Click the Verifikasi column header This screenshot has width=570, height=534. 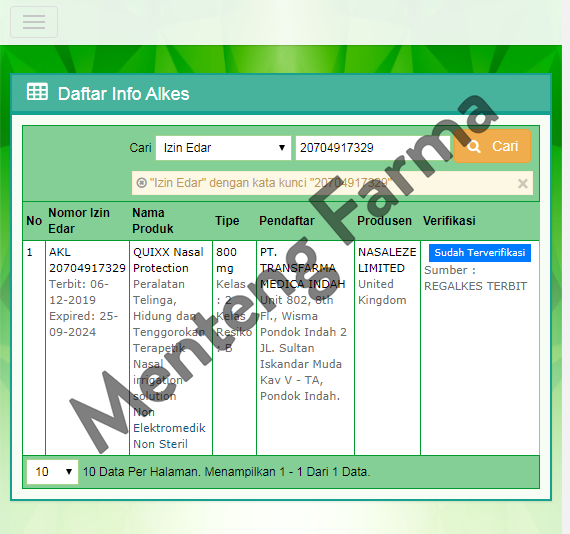coord(449,221)
